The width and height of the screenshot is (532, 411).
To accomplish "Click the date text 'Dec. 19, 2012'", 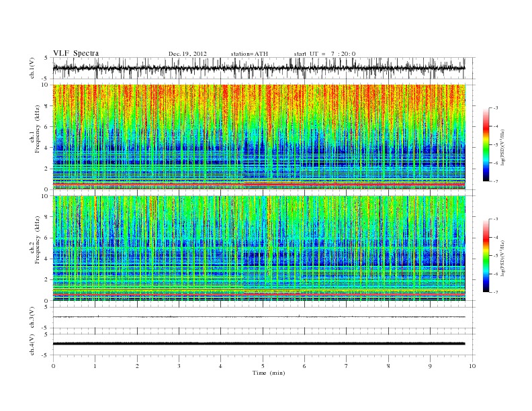I will click(187, 54).
